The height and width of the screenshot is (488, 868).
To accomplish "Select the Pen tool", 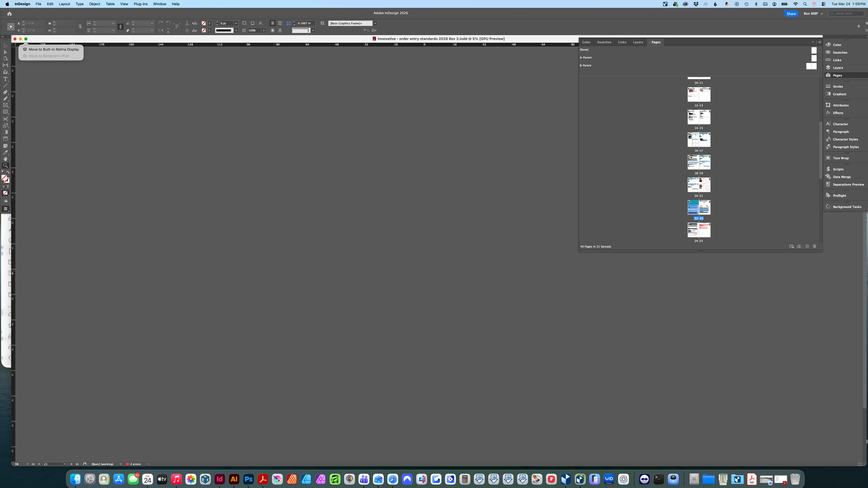I will 5,92.
